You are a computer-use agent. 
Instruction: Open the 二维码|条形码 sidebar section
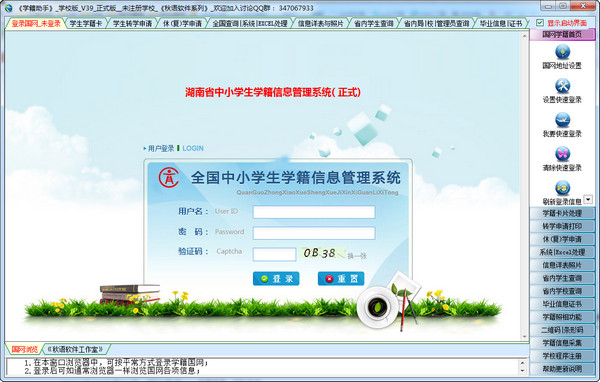pyautogui.click(x=562, y=330)
